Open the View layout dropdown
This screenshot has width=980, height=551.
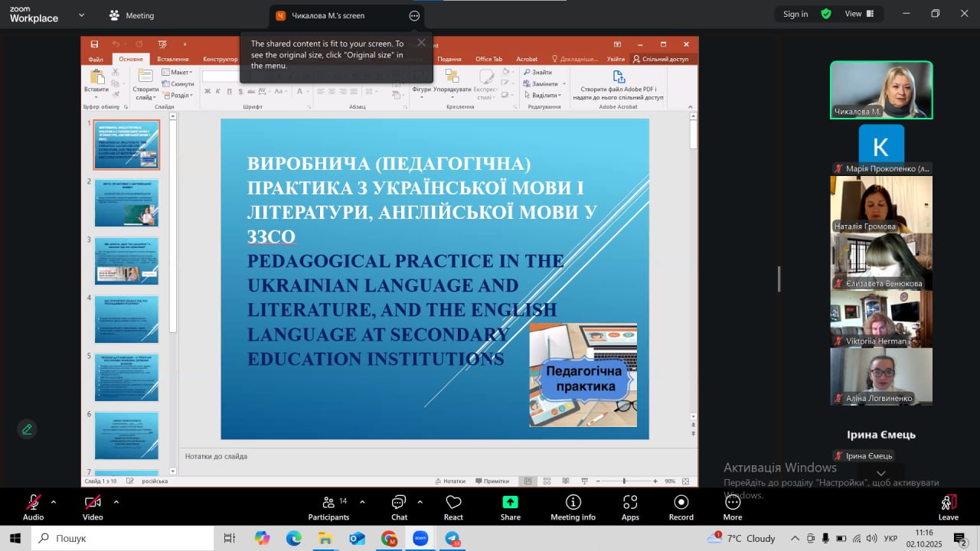tap(860, 14)
